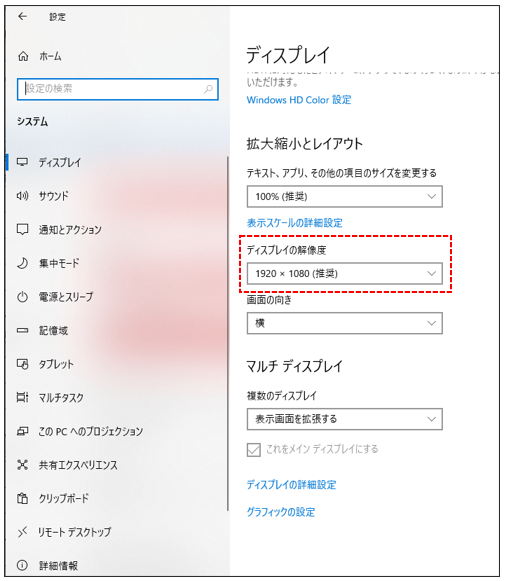The height and width of the screenshot is (581, 506).
Task: Click the ディスプレイの詳細設定 link
Action: 292,485
